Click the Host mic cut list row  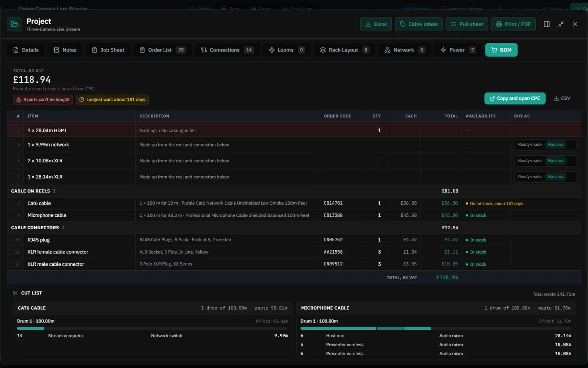[x=435, y=336]
